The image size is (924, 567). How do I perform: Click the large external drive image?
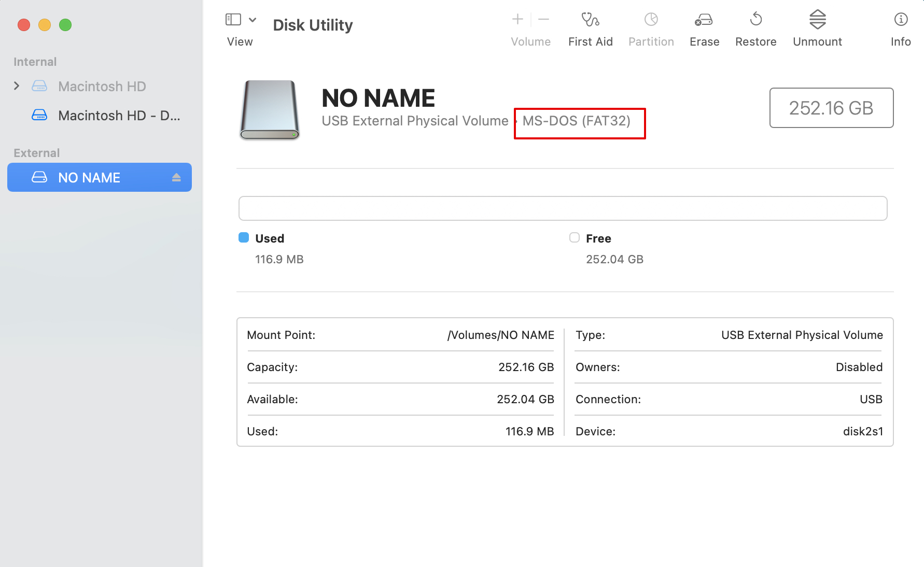pos(270,110)
